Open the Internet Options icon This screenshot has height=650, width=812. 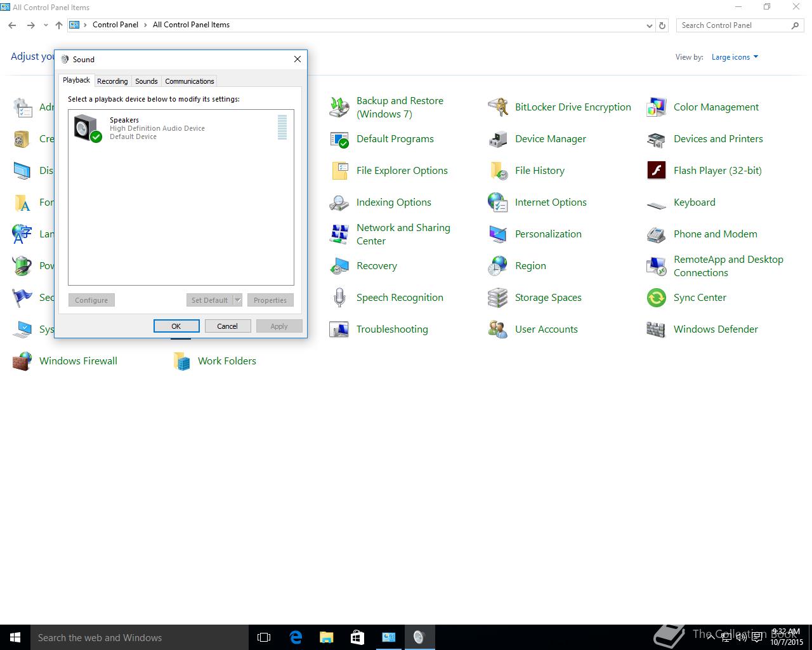pyautogui.click(x=498, y=202)
